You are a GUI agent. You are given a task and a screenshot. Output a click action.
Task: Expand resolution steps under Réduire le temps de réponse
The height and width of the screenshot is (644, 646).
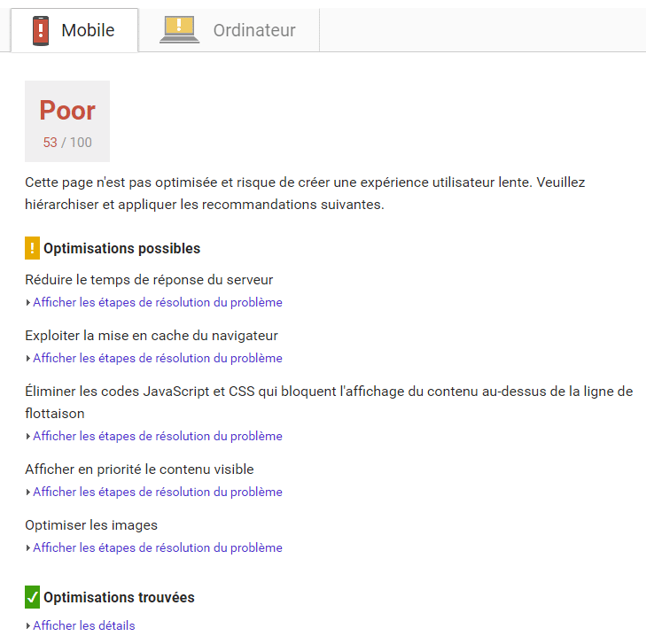click(x=157, y=302)
